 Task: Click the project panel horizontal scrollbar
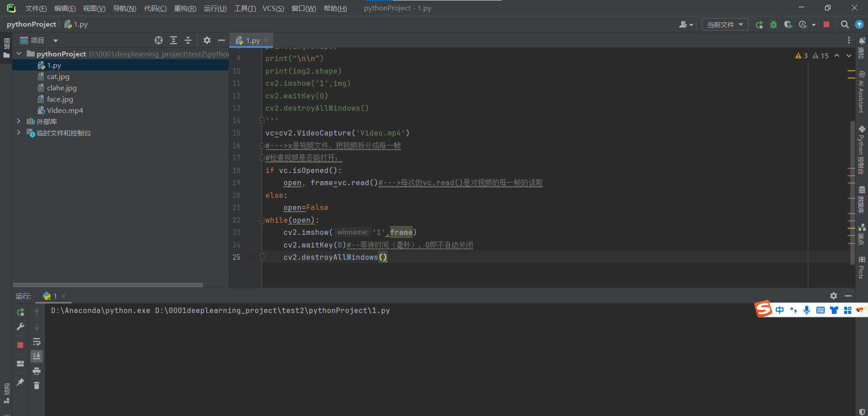click(x=108, y=285)
